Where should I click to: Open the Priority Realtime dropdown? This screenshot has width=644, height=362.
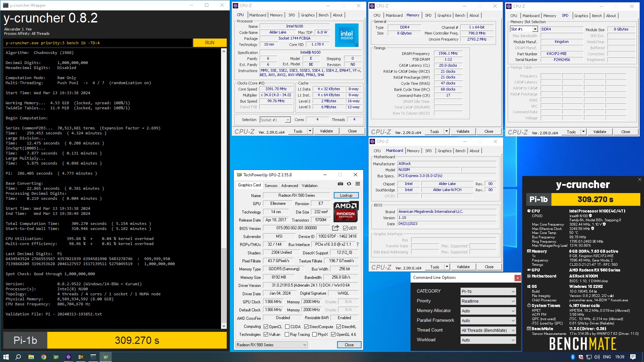tap(488, 301)
